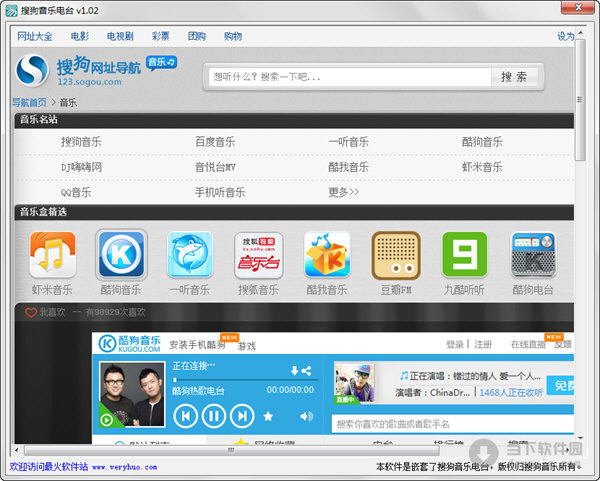The width and height of the screenshot is (600, 481).
Task: Open the 搜狐音乐 音乐台 icon
Action: pos(259,255)
